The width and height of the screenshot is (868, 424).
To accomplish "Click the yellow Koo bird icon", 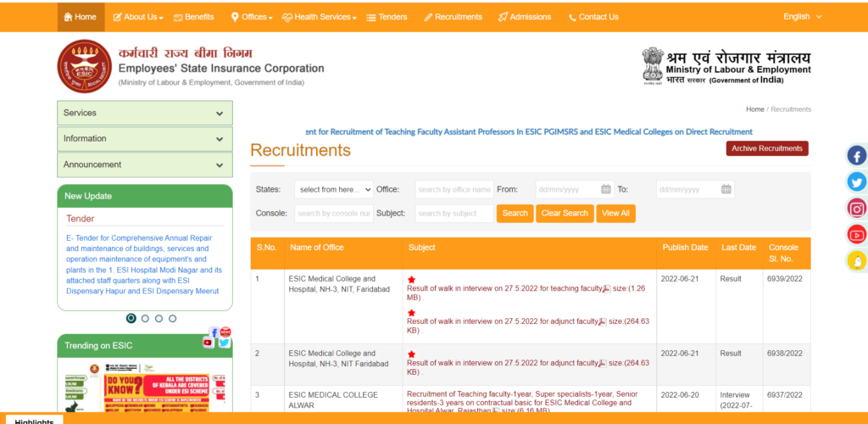I will [857, 260].
